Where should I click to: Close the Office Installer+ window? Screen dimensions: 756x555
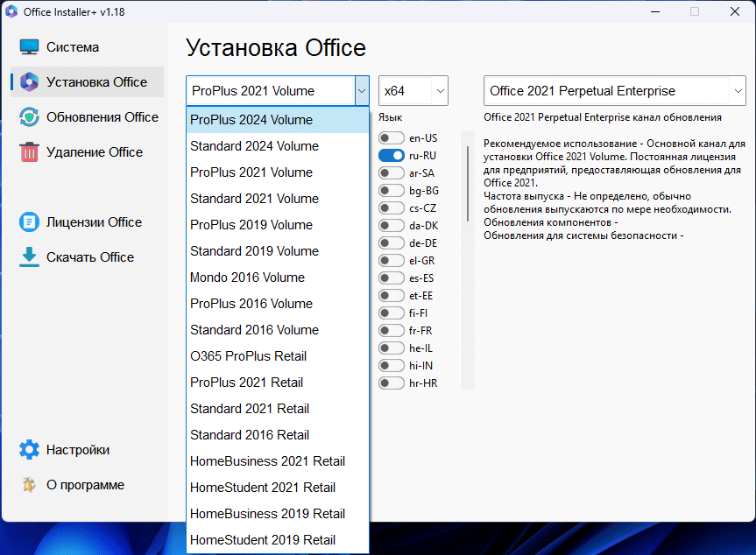735,11
